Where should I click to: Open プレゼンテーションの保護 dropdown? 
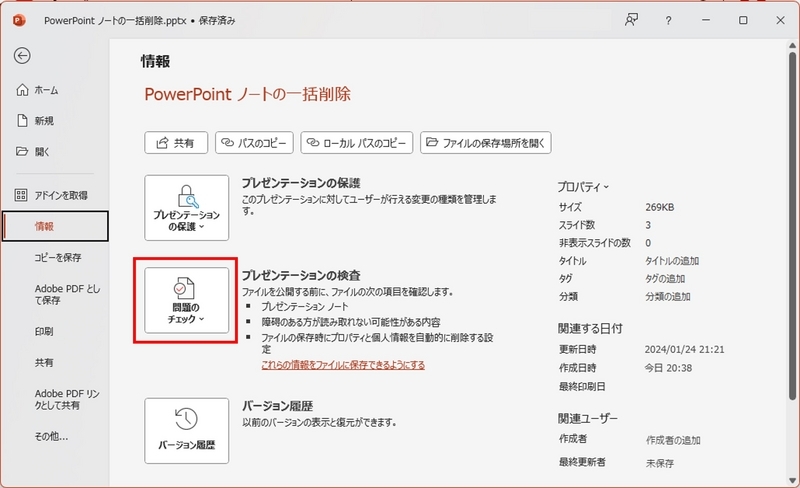click(x=187, y=208)
